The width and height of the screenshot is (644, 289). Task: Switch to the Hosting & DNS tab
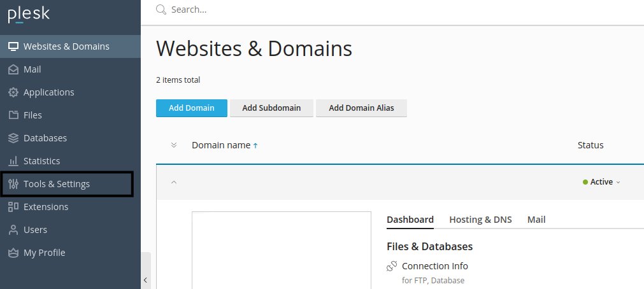[480, 220]
